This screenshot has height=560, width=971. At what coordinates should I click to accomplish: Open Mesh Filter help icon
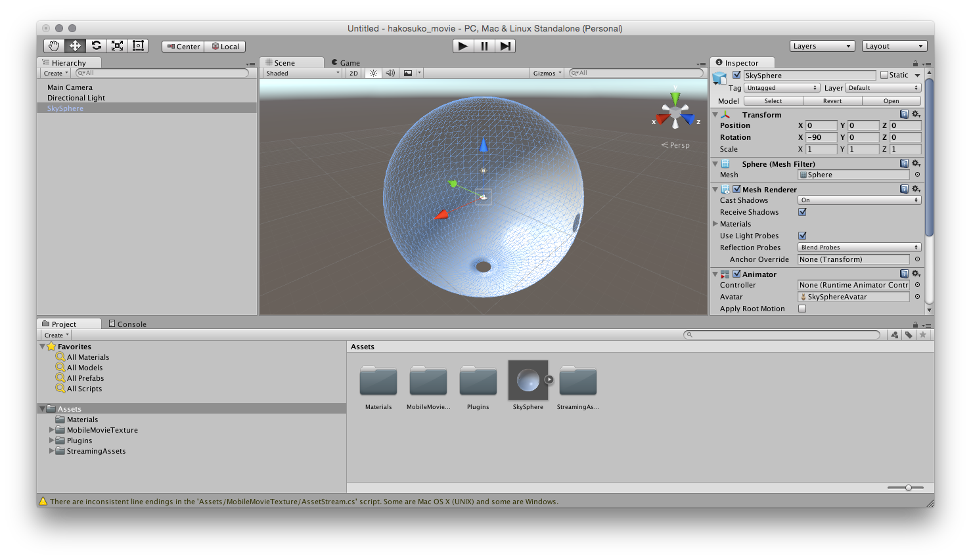[905, 163]
